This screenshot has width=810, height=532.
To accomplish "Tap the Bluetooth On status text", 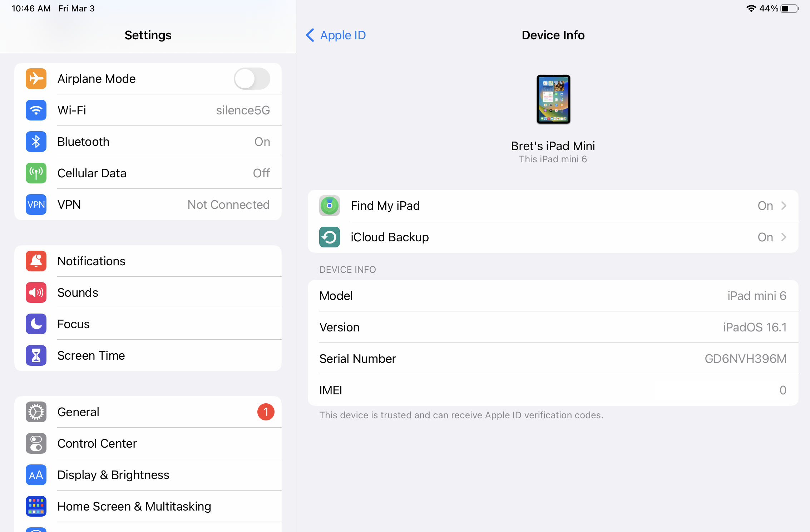I will click(x=262, y=142).
